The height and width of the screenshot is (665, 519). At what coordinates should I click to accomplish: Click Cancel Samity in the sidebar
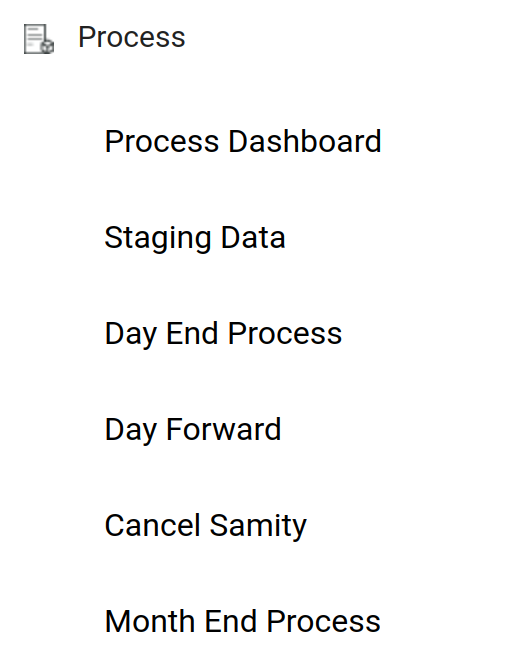[206, 526]
